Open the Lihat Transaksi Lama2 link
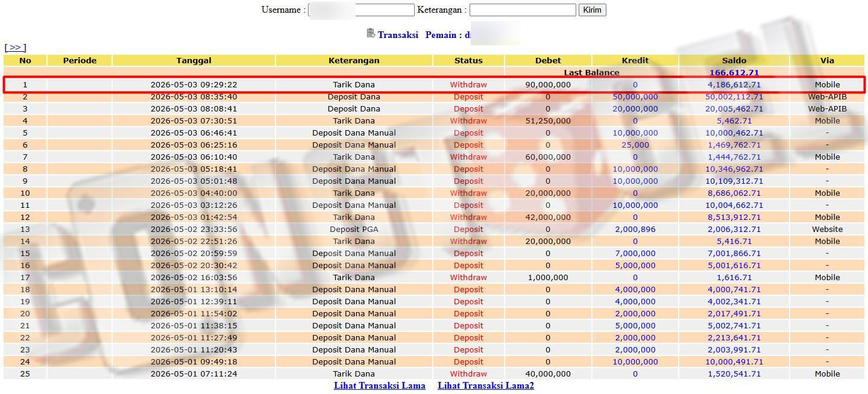This screenshot has height=394, width=868. 486,386
